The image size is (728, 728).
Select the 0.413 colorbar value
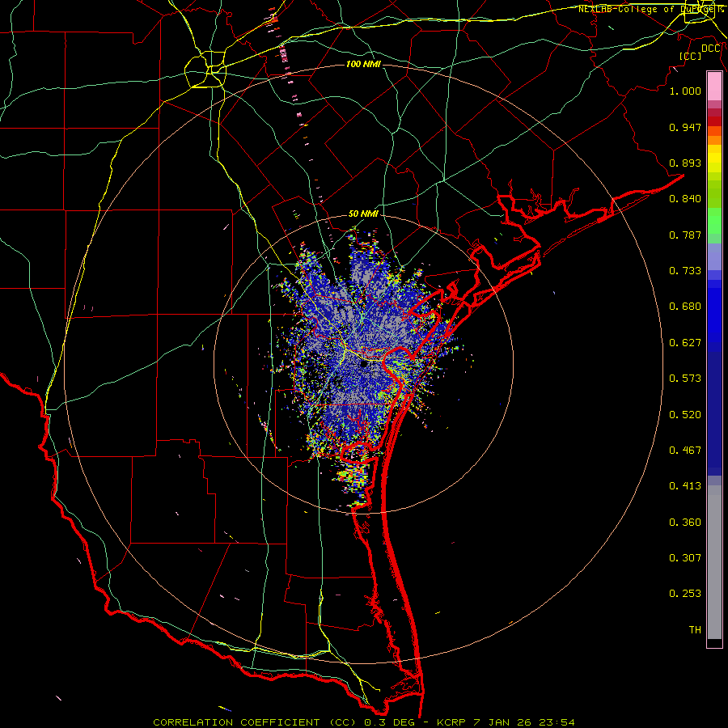pos(685,486)
